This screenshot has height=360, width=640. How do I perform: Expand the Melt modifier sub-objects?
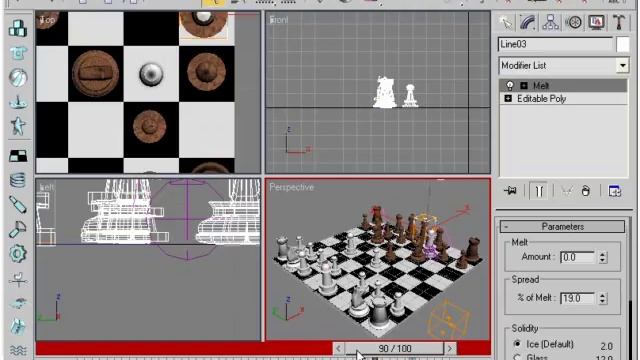pos(524,86)
